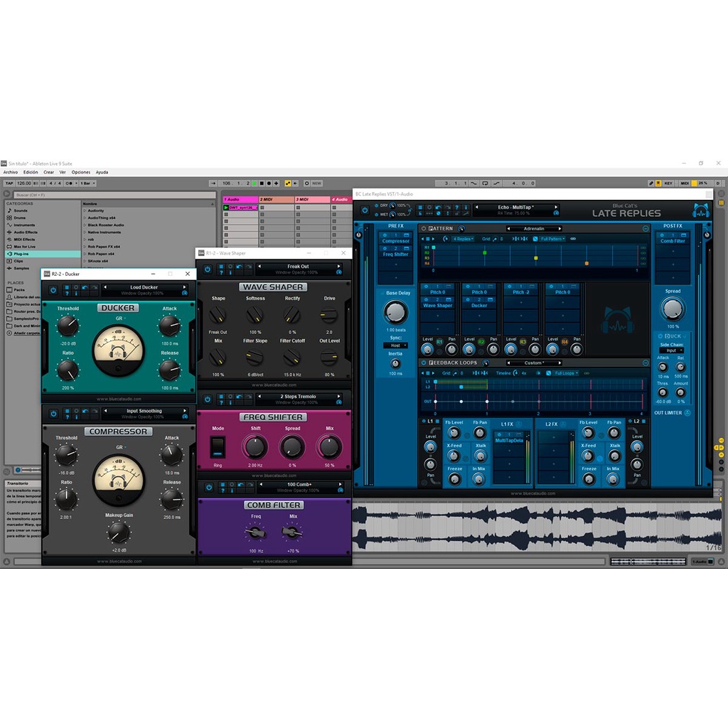Viewport: 728px width, 728px height.
Task: Click Ableton's stop transport button
Action: (262, 183)
